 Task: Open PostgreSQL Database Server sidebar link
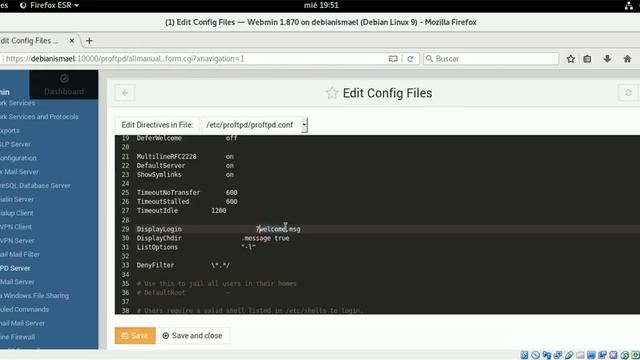36,186
